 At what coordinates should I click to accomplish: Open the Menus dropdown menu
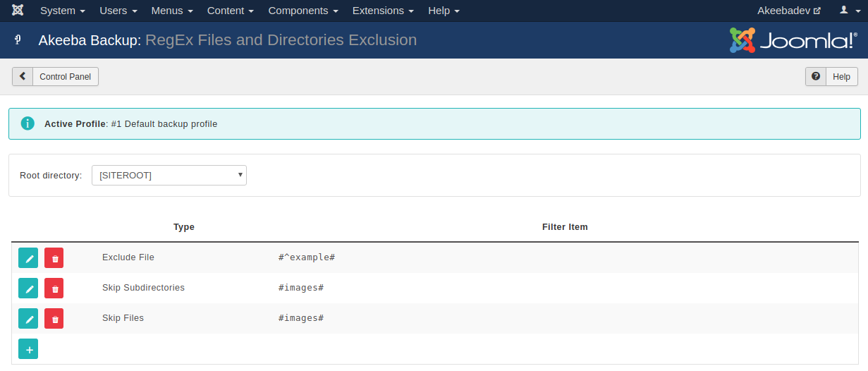[x=172, y=11]
